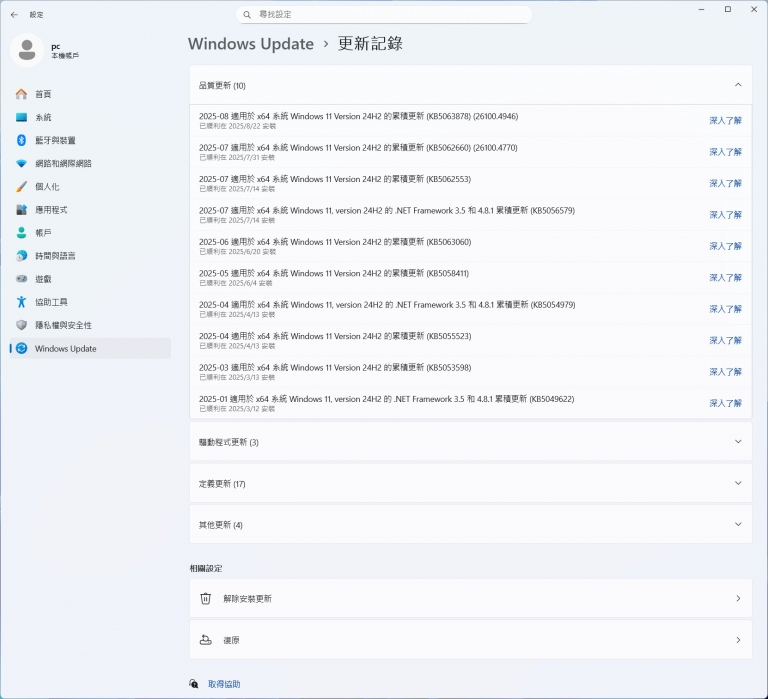Click 深入了解 for KB5063060
Image resolution: width=768 pixels, height=699 pixels.
(x=725, y=246)
